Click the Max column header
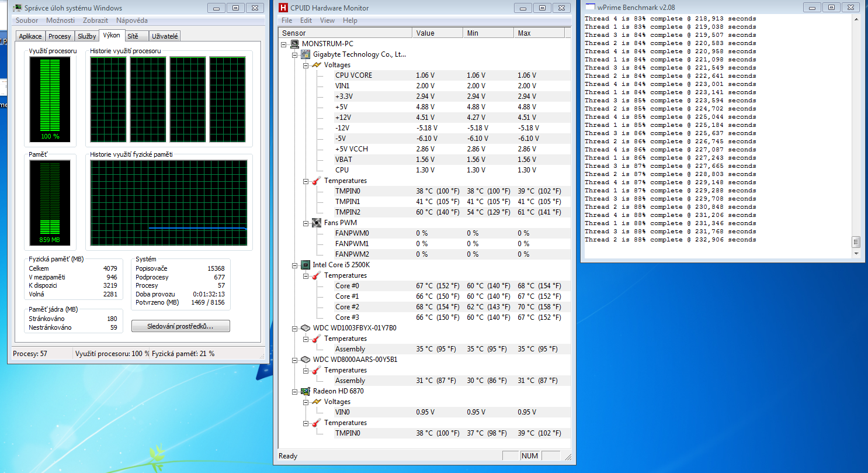The width and height of the screenshot is (868, 473). pos(539,33)
